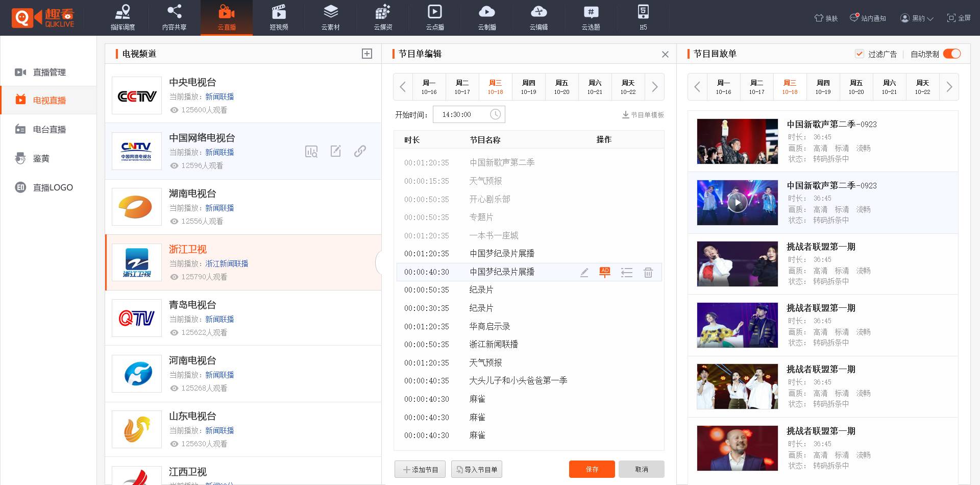Image resolution: width=980 pixels, height=485 pixels.
Task: Select the 河南电视台 channel
Action: point(243,374)
